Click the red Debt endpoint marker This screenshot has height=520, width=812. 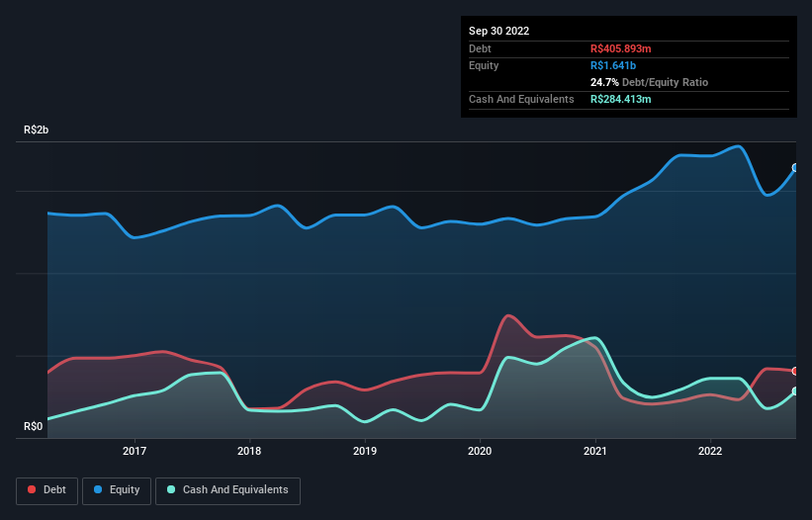(795, 371)
